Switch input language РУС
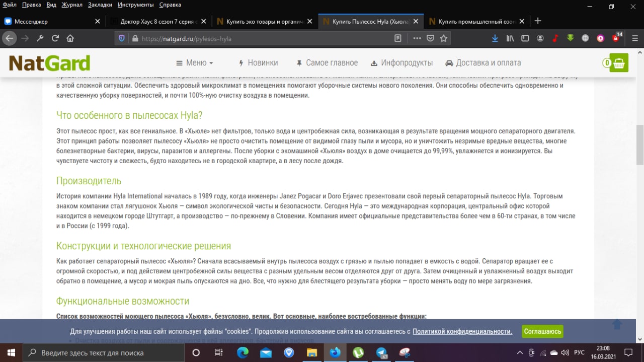Viewport: 644px width, 362px height. pyautogui.click(x=579, y=352)
